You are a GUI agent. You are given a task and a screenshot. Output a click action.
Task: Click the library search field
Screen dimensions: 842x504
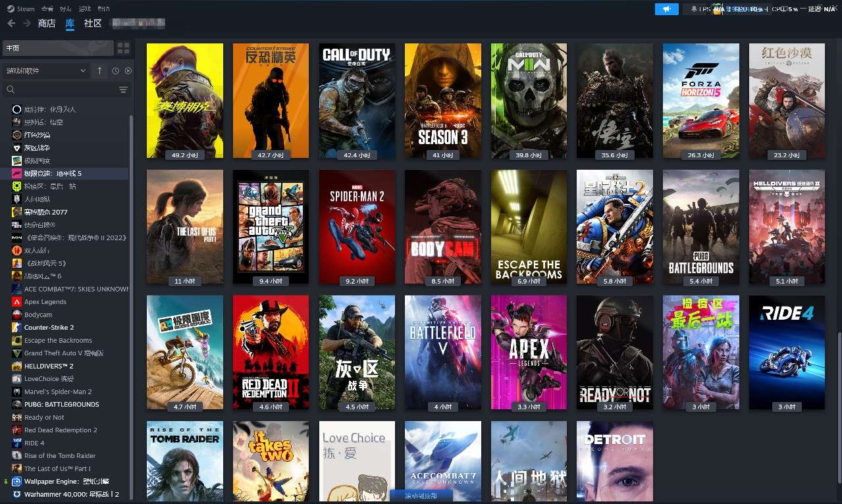pos(59,89)
